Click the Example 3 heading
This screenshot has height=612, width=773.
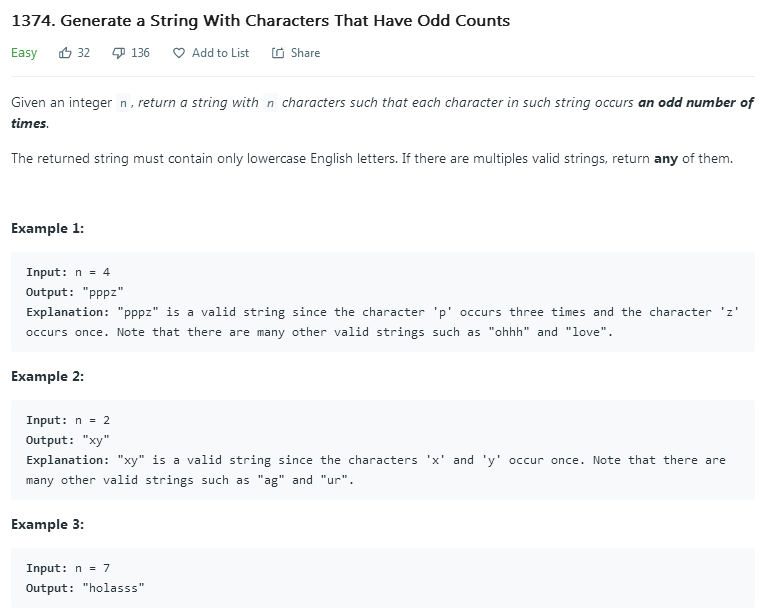click(47, 524)
